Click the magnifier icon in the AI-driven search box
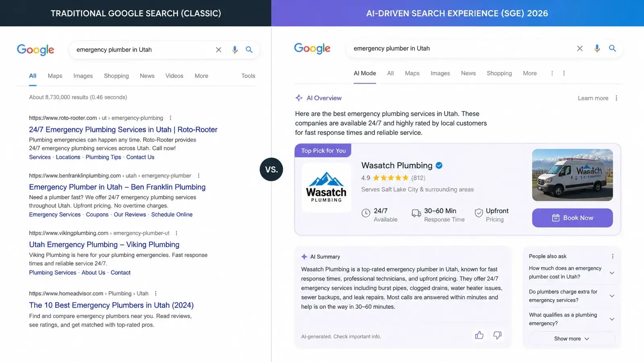Image resolution: width=644 pixels, height=362 pixels. (x=612, y=48)
